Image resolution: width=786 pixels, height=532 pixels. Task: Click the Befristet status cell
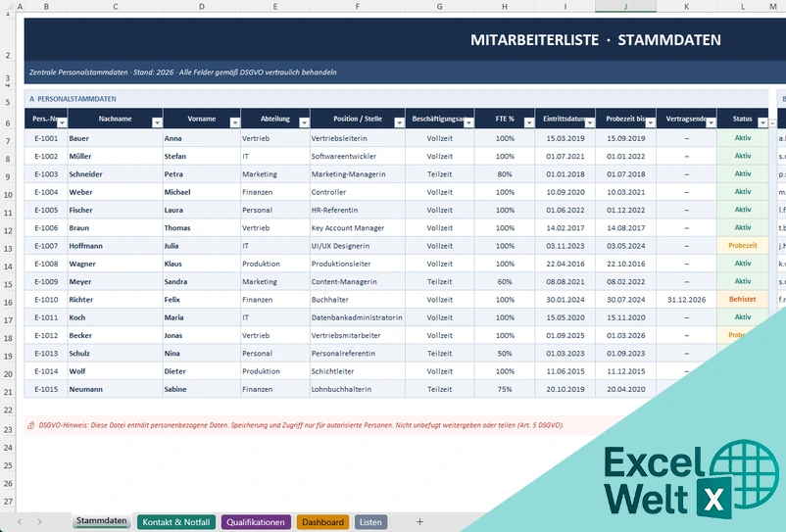[743, 300]
